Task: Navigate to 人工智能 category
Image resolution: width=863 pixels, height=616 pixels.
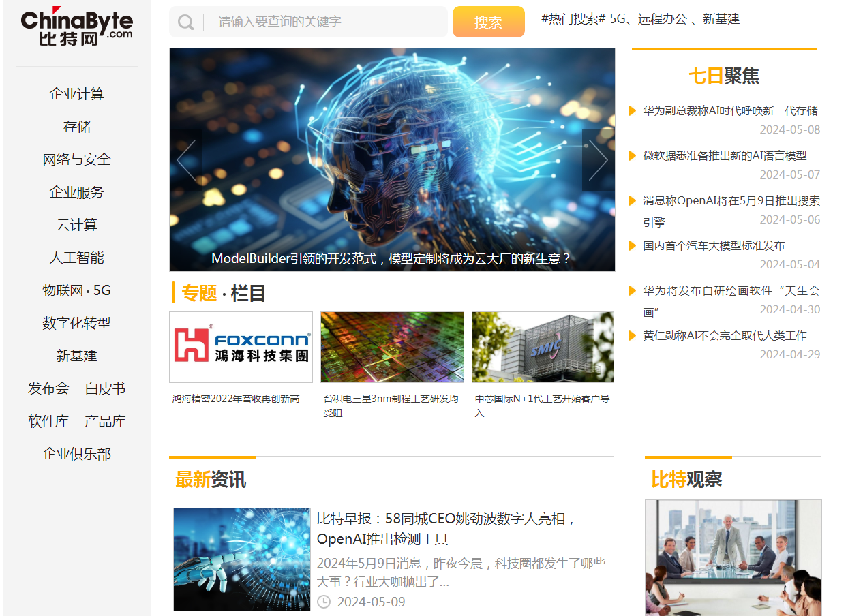Action: click(x=77, y=258)
